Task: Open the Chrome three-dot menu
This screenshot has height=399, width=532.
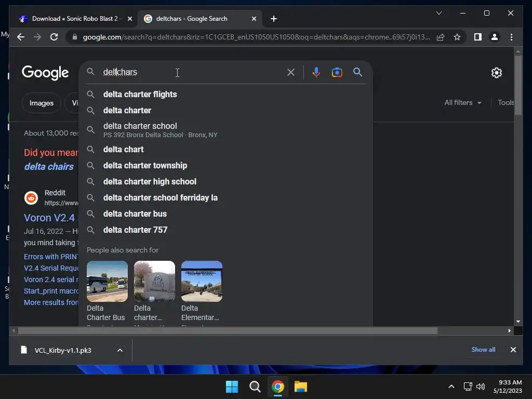Action: point(511,37)
